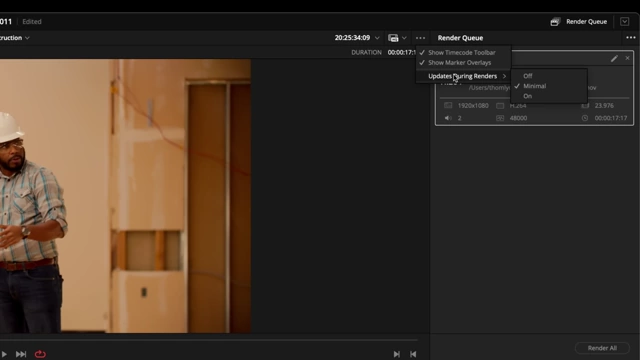Click the timecode 20:25:34:09 field
The height and width of the screenshot is (360, 640).
pyautogui.click(x=352, y=38)
